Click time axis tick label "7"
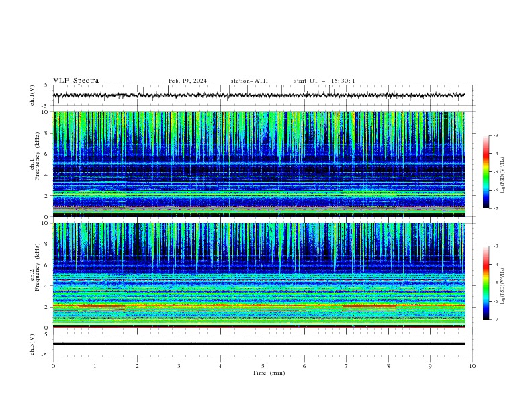Viewport: 532px width, 411px height. pos(347,366)
